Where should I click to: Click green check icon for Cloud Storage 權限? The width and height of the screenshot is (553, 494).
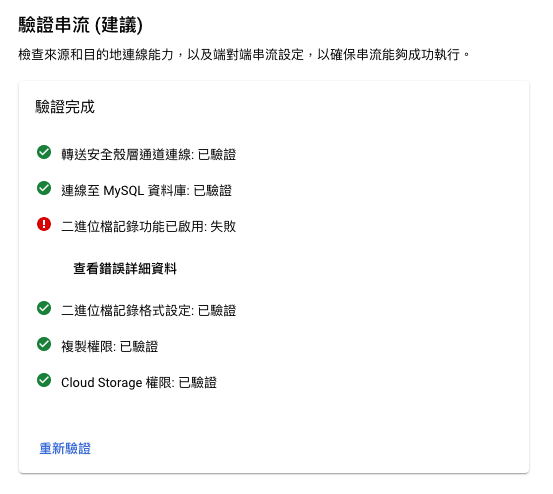44,380
